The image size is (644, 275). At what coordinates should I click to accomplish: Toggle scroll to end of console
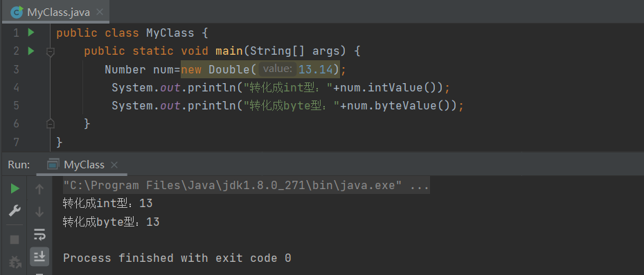click(x=39, y=256)
